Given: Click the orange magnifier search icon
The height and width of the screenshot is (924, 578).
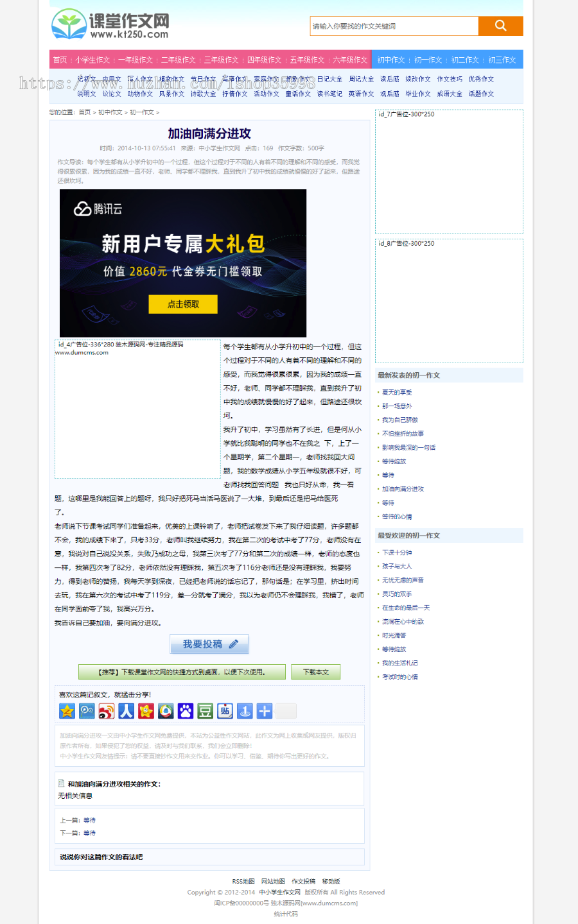Looking at the screenshot, I should (x=500, y=26).
